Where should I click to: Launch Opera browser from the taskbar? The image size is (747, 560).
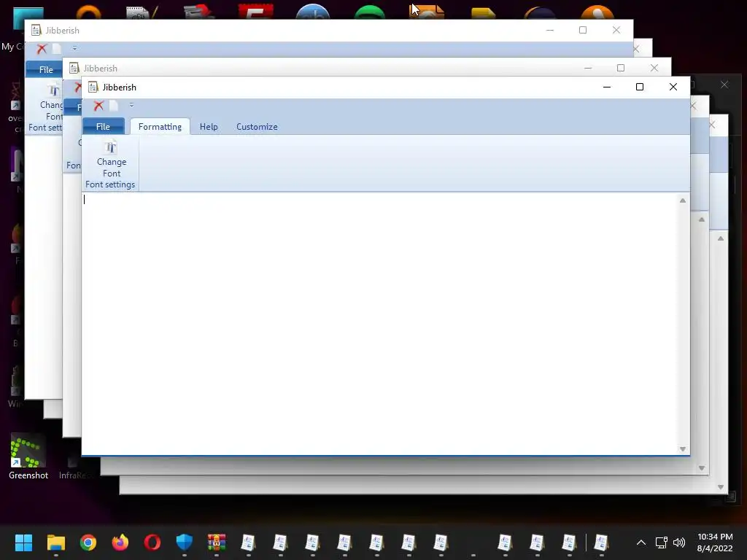[152, 542]
